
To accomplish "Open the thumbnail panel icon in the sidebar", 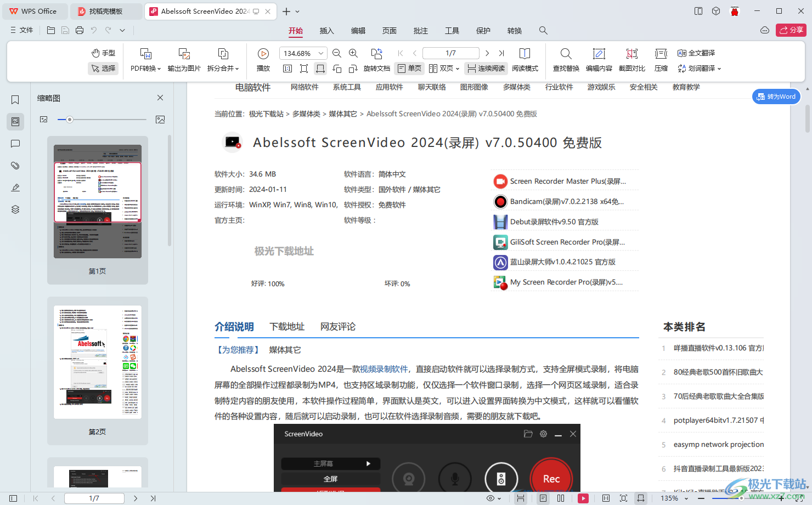I will pyautogui.click(x=15, y=121).
